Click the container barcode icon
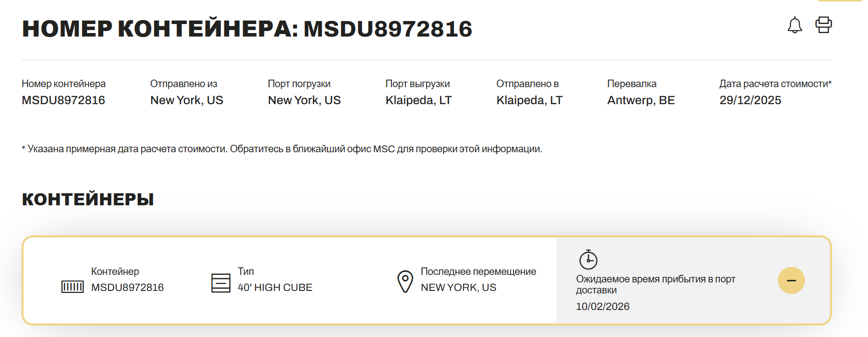This screenshot has width=868, height=337. tap(73, 286)
